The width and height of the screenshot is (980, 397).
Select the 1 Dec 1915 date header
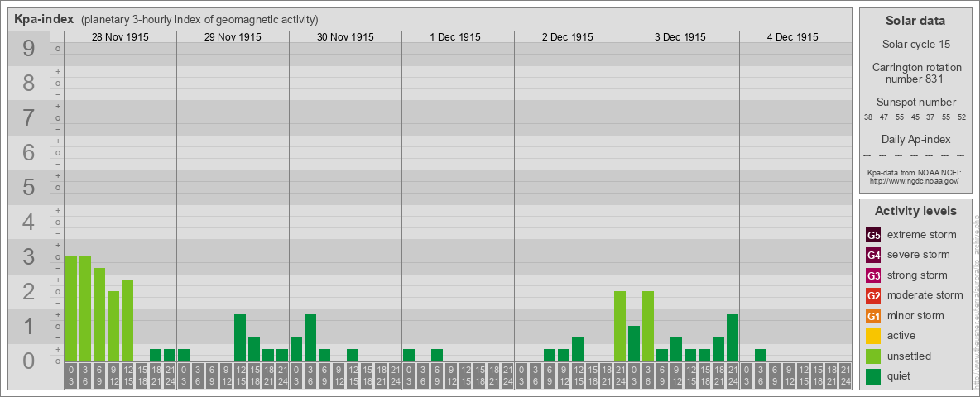pos(458,37)
